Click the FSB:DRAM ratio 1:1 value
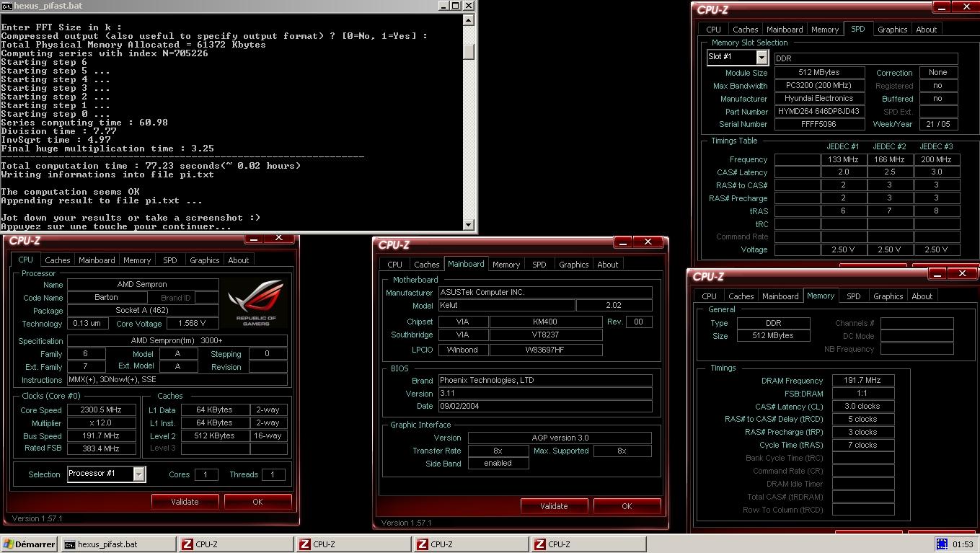The image size is (980, 553). tap(863, 394)
